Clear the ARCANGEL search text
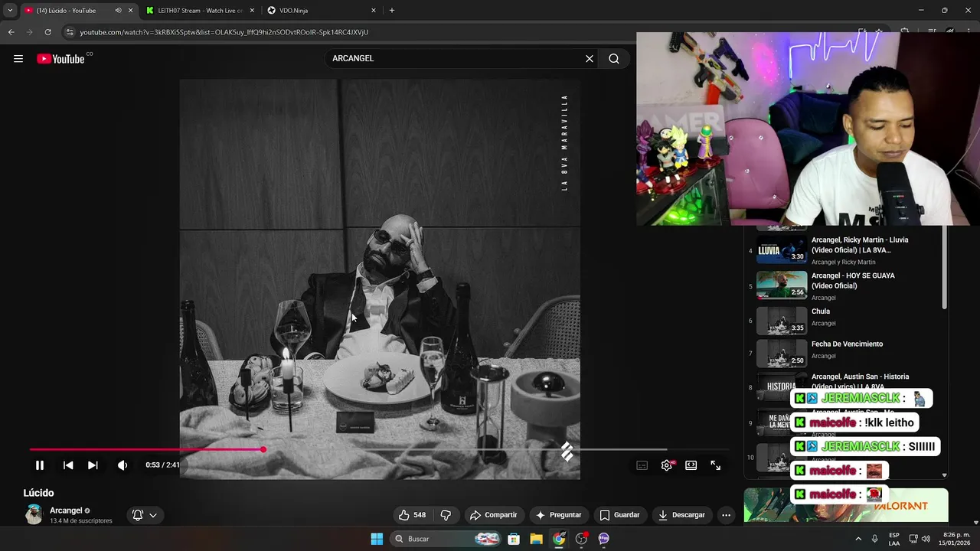The height and width of the screenshot is (551, 980). pyautogui.click(x=590, y=59)
